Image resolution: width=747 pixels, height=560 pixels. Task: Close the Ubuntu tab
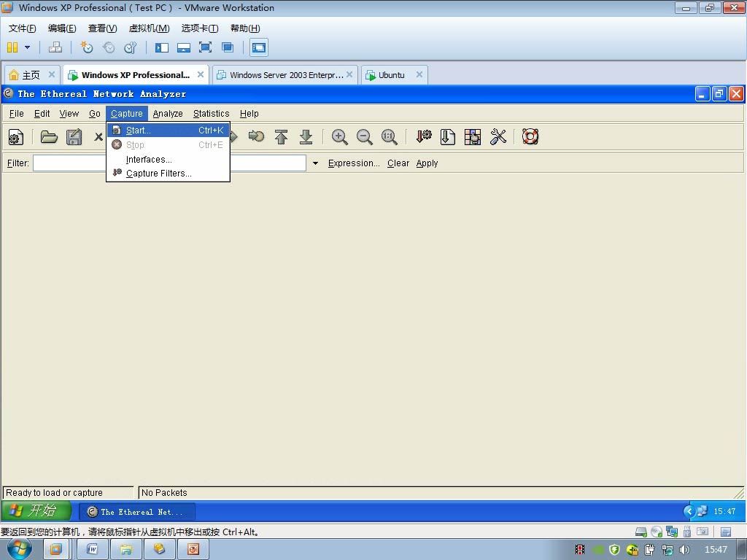(419, 74)
